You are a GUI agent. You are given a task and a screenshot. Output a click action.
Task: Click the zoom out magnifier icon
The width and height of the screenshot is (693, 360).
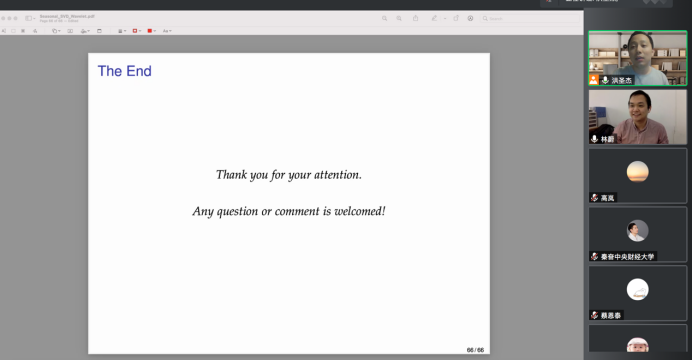tap(385, 19)
